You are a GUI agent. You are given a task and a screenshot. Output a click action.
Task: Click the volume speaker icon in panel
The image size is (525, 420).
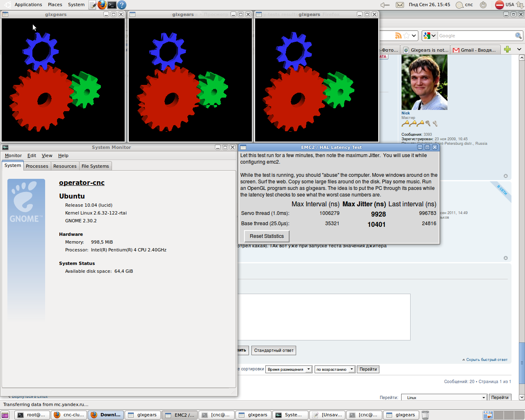385,5
